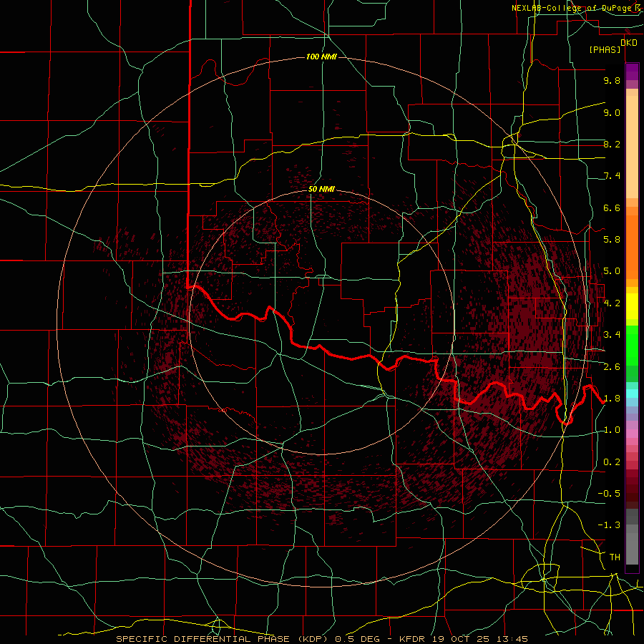The height and width of the screenshot is (644, 644).
Task: Click the 100 NMI range ring label
Action: coord(321,57)
